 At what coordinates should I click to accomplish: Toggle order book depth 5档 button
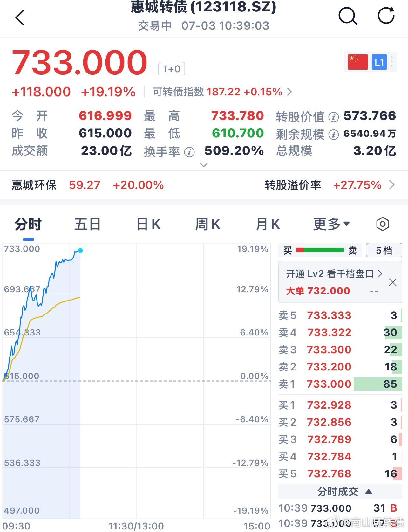point(384,250)
